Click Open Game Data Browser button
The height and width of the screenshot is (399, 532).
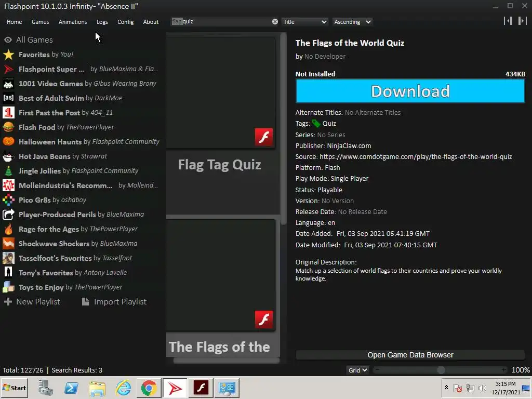410,355
